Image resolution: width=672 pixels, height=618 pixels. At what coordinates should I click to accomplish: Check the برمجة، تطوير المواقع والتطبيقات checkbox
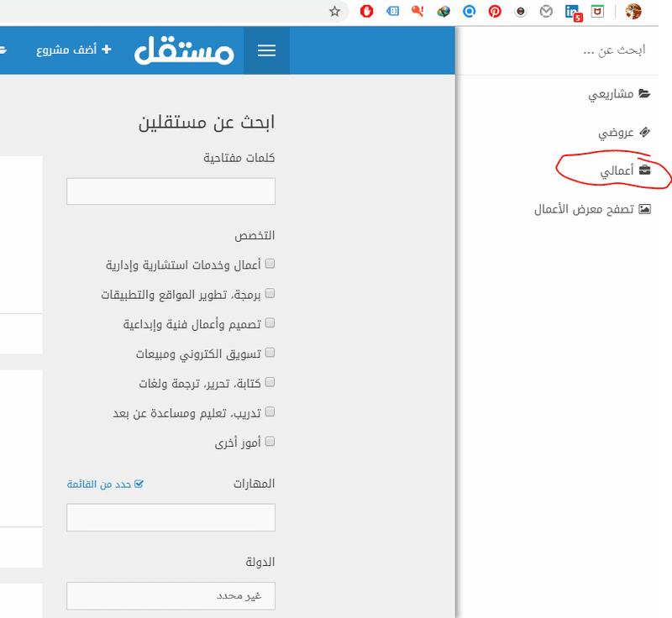[270, 293]
